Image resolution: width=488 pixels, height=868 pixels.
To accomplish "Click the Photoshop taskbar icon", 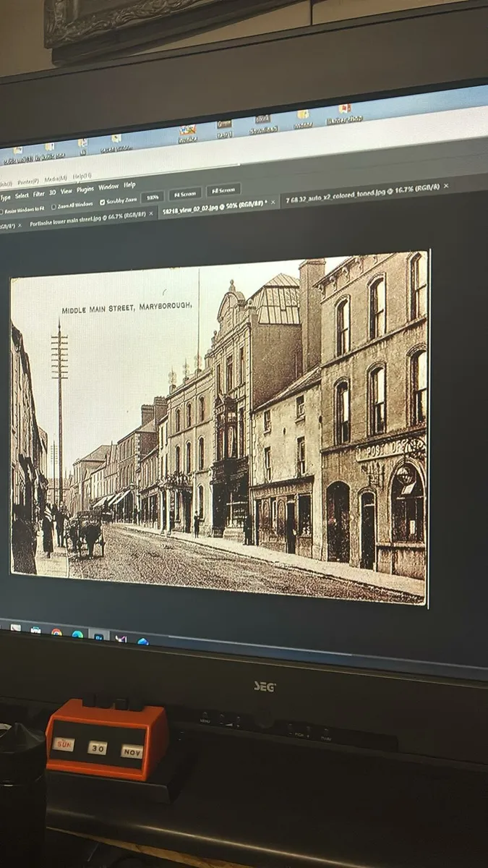I will (x=99, y=637).
